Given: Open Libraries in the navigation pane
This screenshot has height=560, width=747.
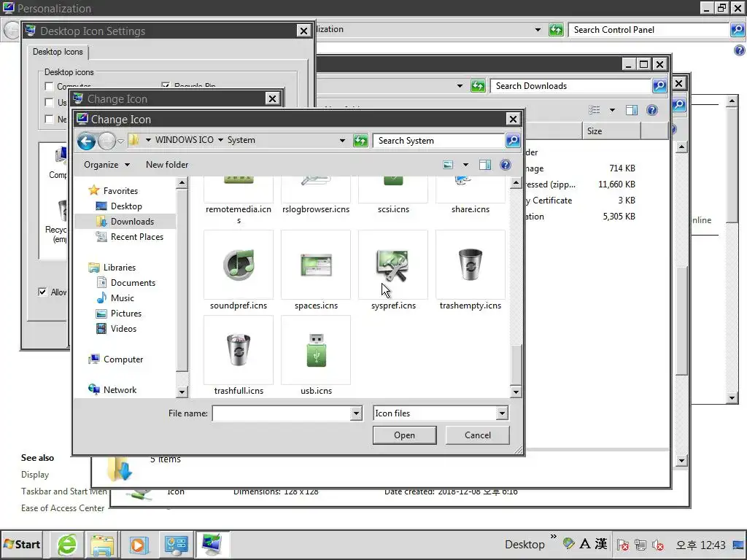Looking at the screenshot, I should coord(119,268).
